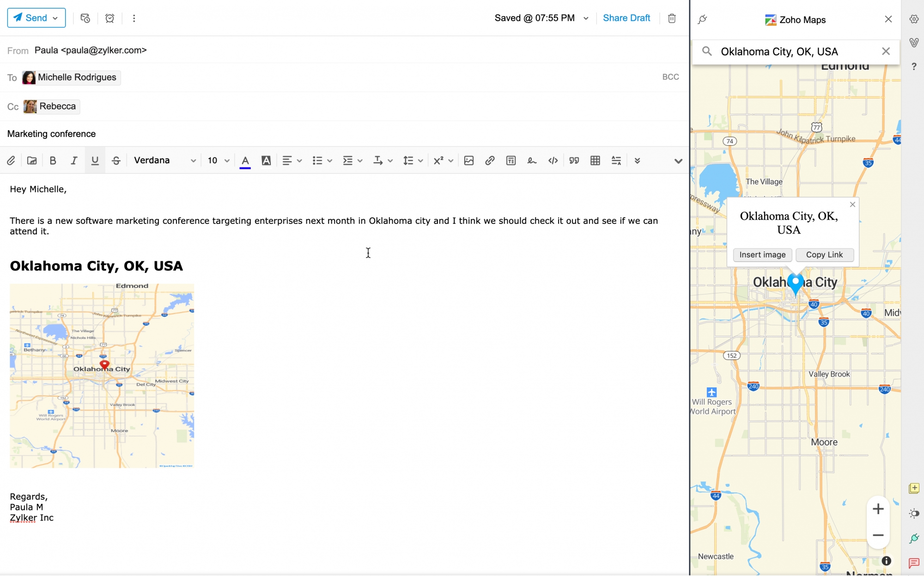Image resolution: width=924 pixels, height=576 pixels.
Task: Insert a hyperlink into the email
Action: [489, 160]
